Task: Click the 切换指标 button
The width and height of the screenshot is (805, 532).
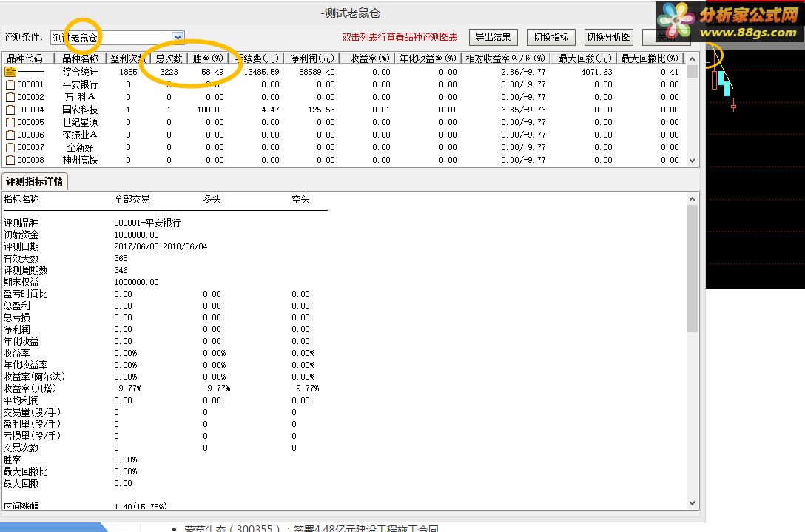Action: [x=551, y=37]
